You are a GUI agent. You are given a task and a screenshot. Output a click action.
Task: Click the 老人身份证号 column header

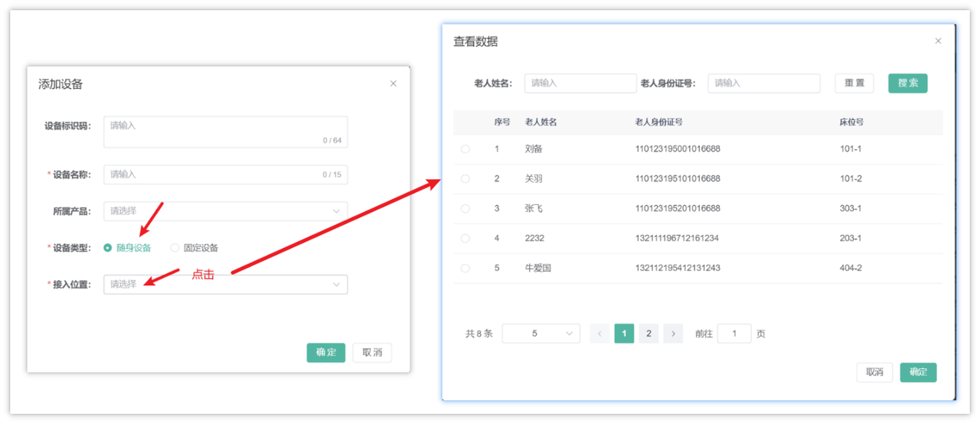[659, 122]
